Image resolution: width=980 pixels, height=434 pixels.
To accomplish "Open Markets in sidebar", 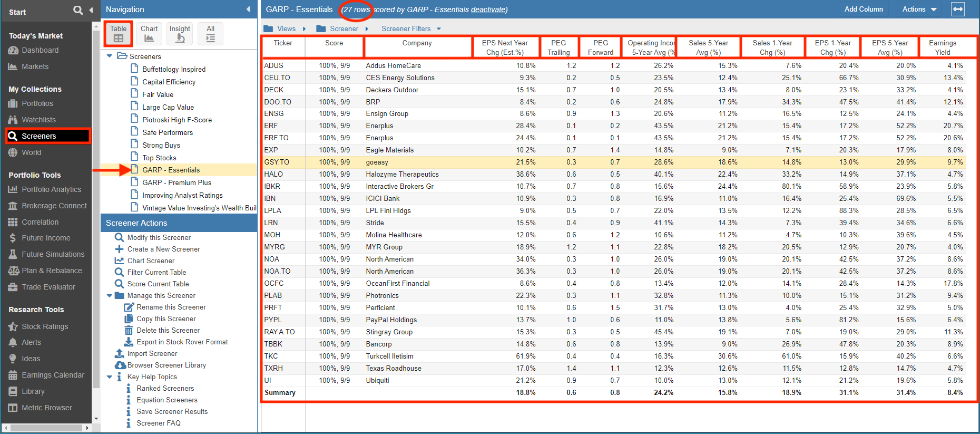I will tap(28, 66).
